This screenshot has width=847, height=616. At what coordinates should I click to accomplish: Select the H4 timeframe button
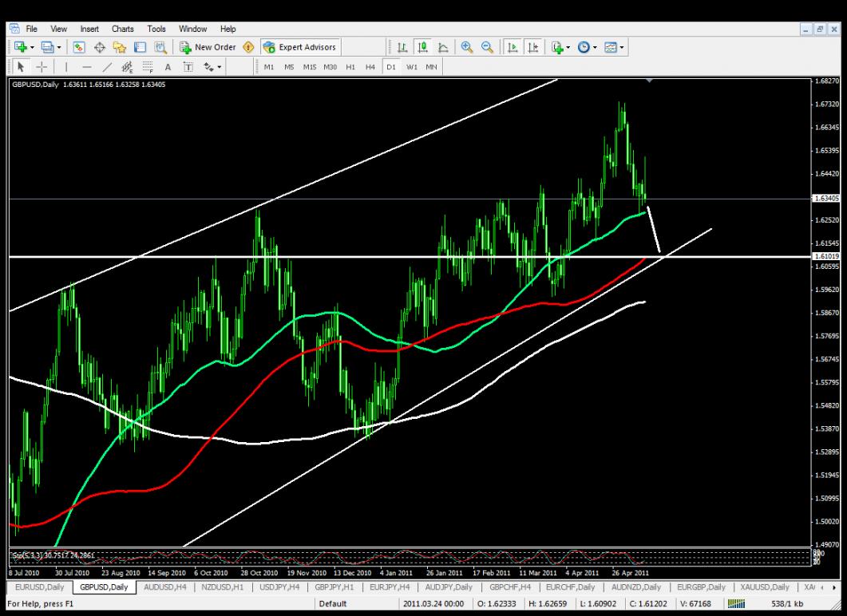370,67
